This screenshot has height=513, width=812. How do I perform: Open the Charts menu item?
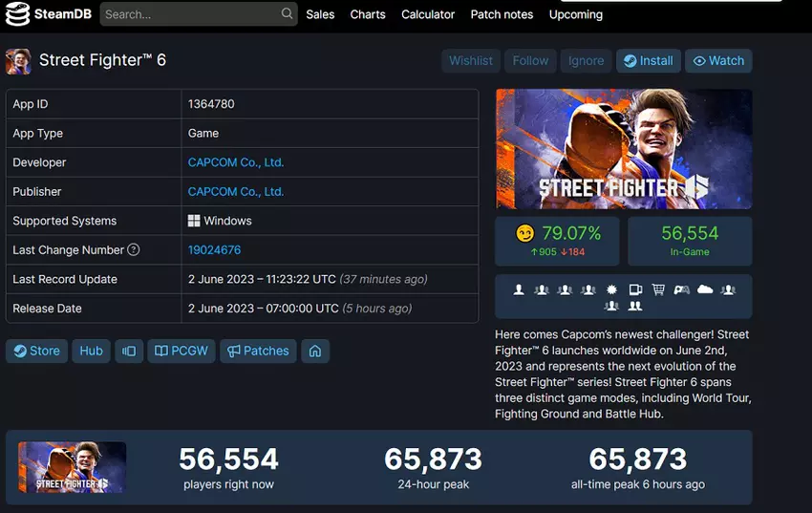point(368,14)
